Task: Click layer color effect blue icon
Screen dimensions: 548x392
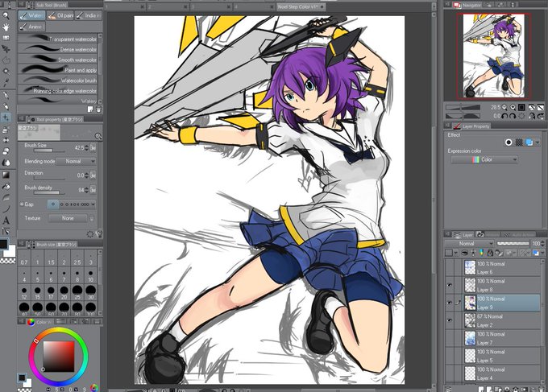Action: (529, 142)
